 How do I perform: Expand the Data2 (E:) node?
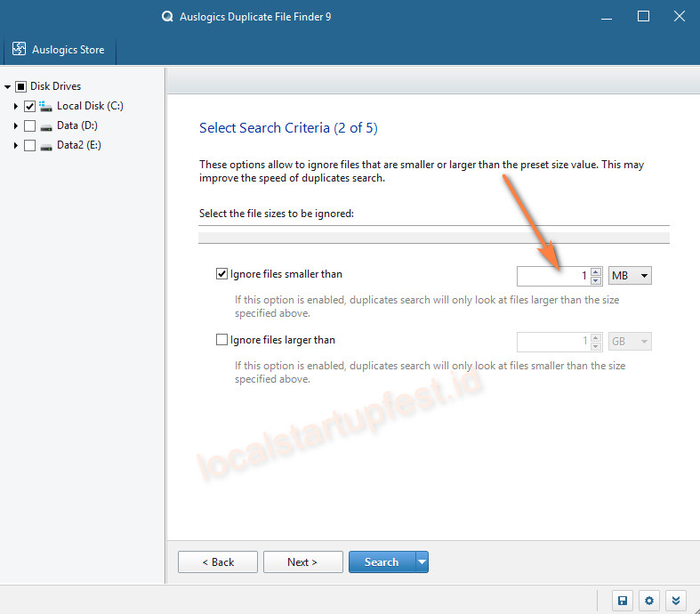point(16,146)
